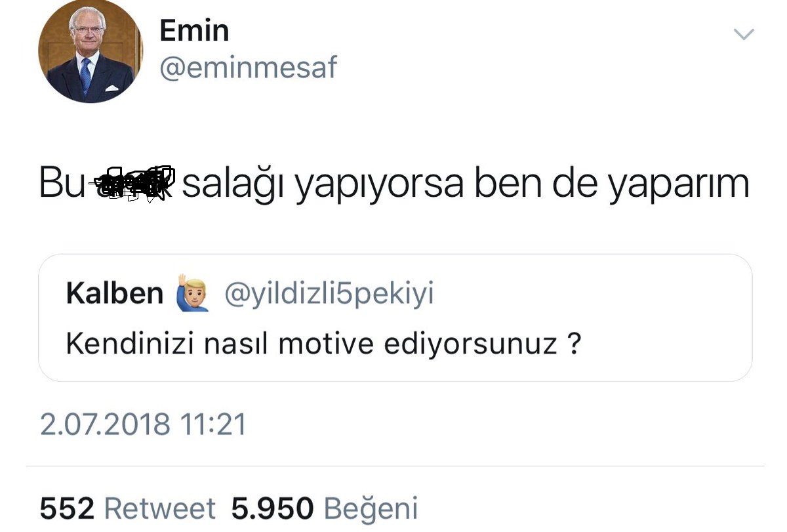Click the display name Emin

194,31
